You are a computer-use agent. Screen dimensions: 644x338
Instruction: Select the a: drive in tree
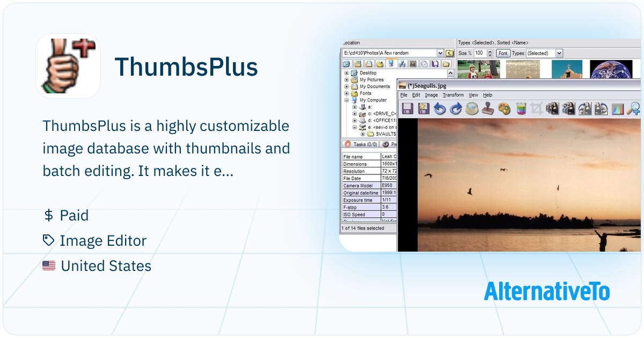click(x=370, y=107)
